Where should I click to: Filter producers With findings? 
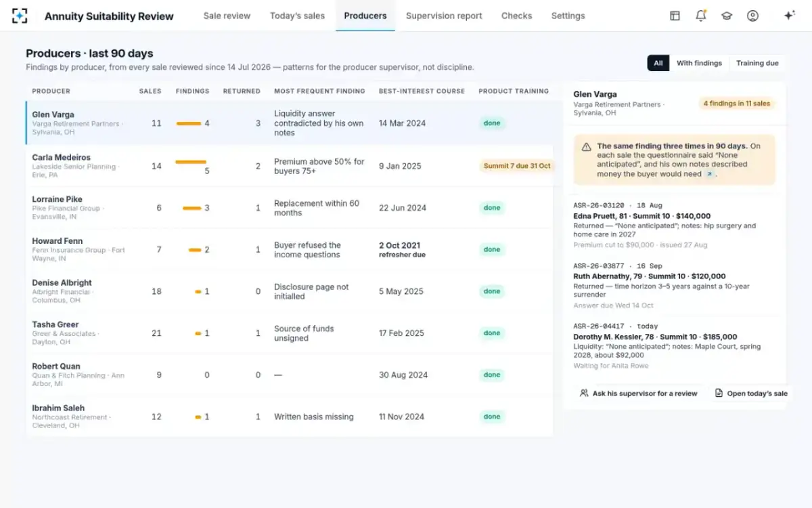click(699, 63)
